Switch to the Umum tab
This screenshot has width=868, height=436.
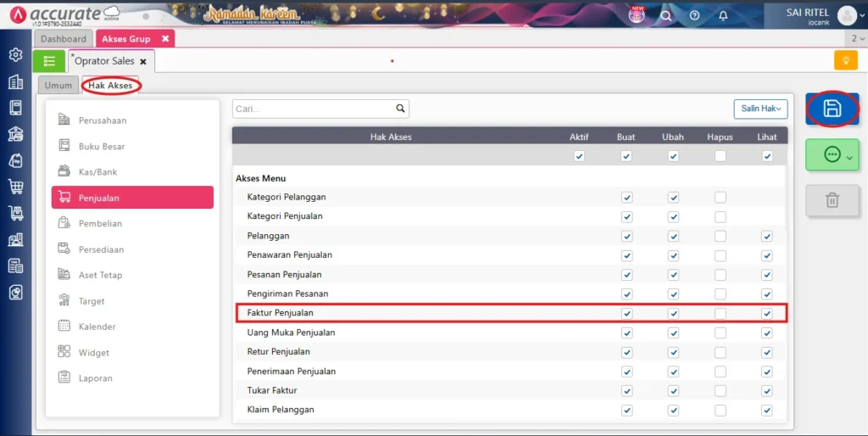click(58, 85)
